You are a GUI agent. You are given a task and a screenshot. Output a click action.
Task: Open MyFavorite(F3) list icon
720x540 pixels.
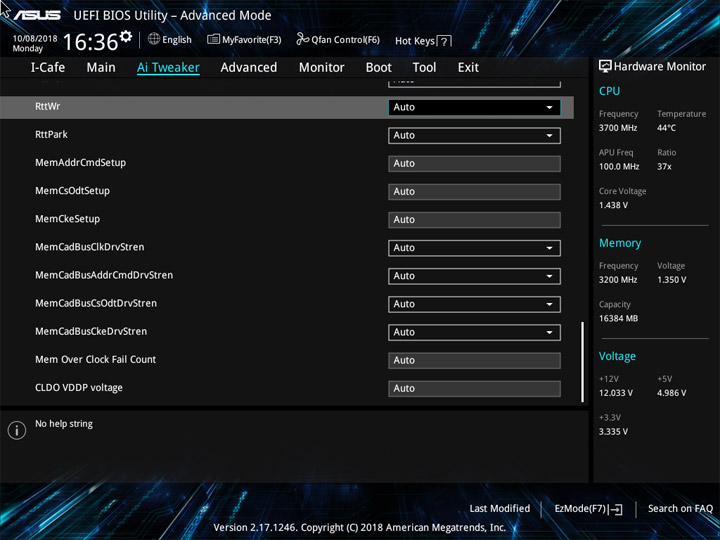click(x=213, y=39)
